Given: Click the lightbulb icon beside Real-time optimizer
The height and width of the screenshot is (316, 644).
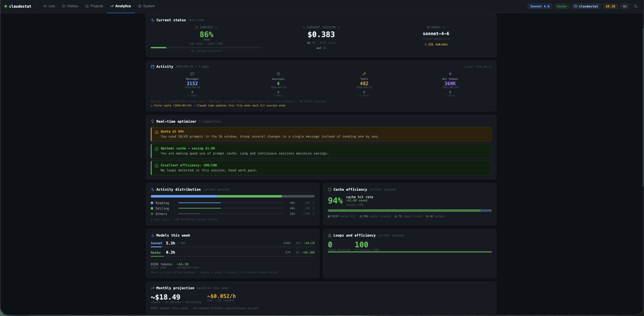Looking at the screenshot, I should coord(153,121).
